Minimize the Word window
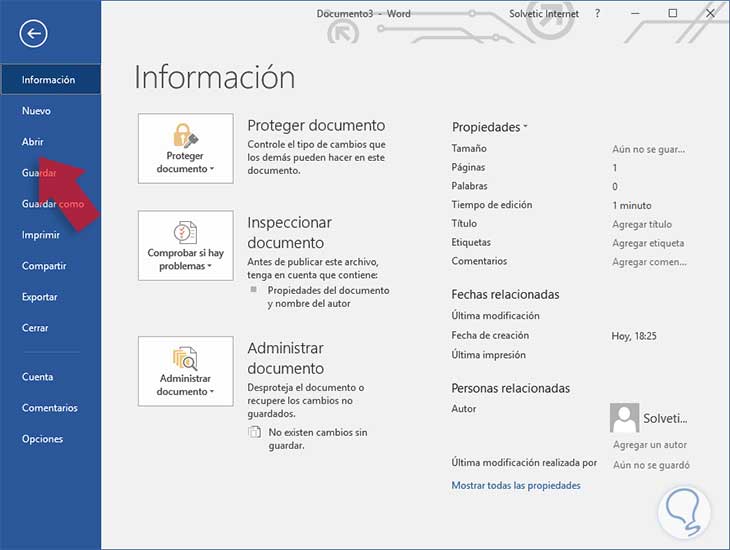The height and width of the screenshot is (550, 730). 635,14
